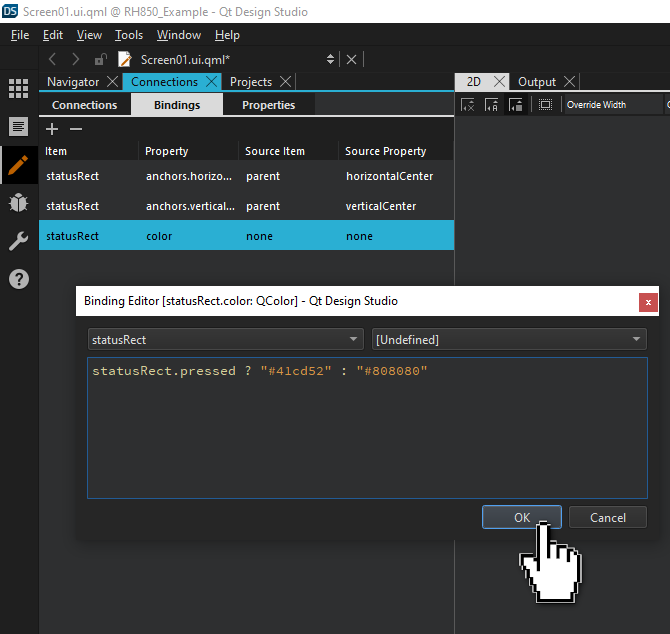
Task: Open Debug mode bug icon
Action: click(18, 202)
